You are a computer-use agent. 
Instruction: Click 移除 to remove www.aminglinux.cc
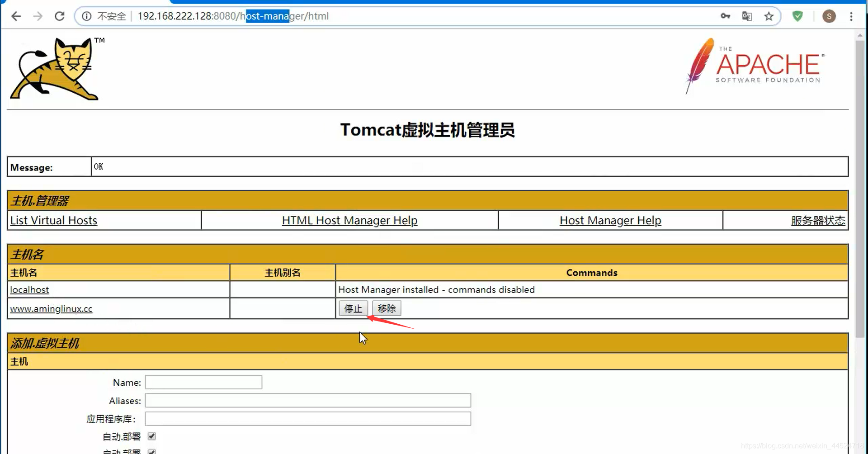point(387,308)
